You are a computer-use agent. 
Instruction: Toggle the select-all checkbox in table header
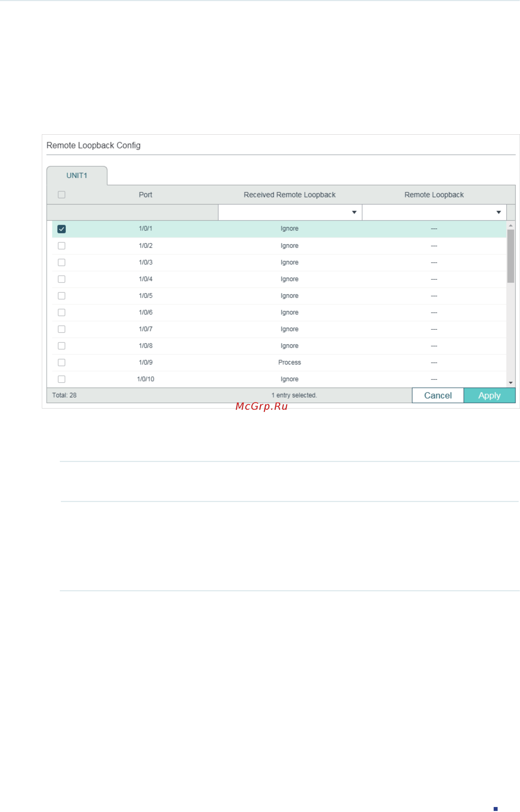(61, 195)
